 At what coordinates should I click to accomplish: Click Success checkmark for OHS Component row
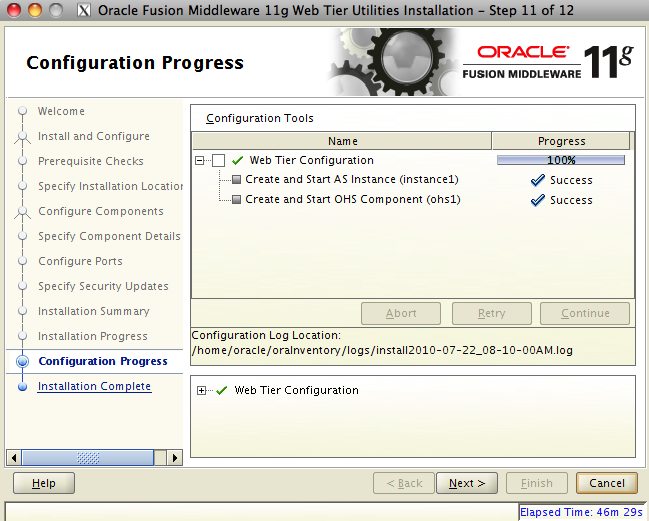[x=538, y=200]
